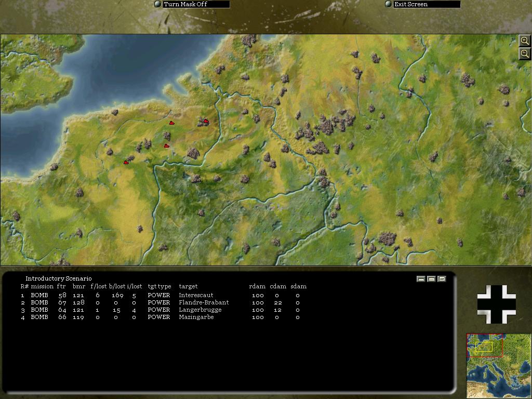Select the westernmost red target marker
The image size is (532, 399).
click(x=126, y=163)
